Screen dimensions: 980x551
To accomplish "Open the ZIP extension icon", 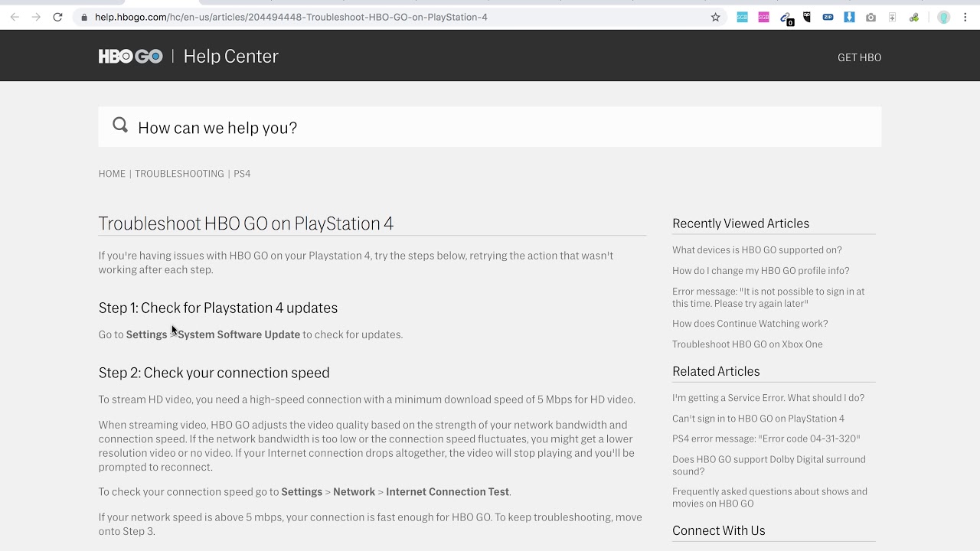I will 828,17.
